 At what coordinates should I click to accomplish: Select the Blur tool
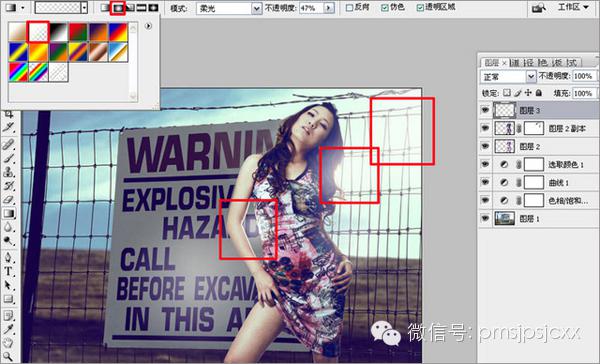(x=8, y=227)
